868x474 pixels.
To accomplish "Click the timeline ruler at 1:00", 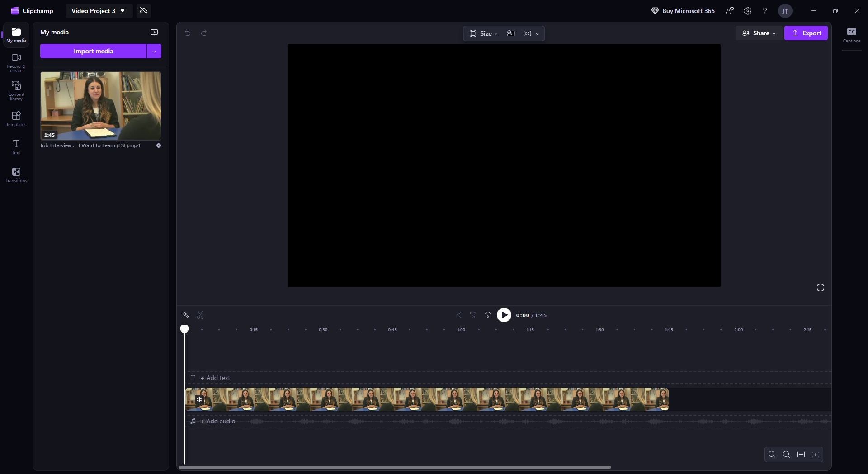I will [x=461, y=330].
